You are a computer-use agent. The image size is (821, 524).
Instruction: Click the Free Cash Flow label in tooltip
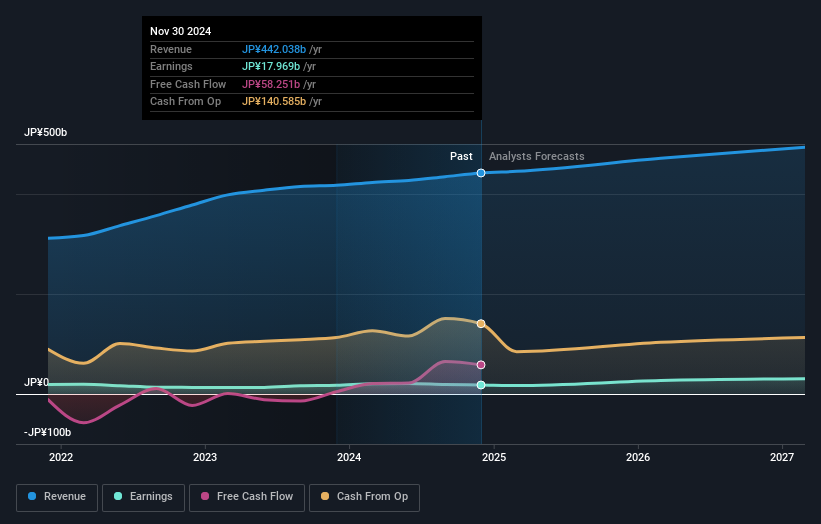188,84
